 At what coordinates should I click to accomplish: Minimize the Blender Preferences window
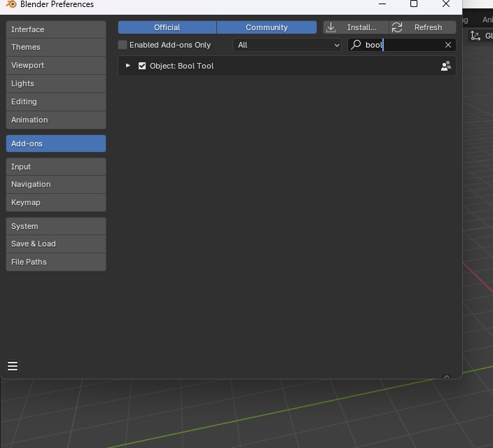tap(382, 3)
